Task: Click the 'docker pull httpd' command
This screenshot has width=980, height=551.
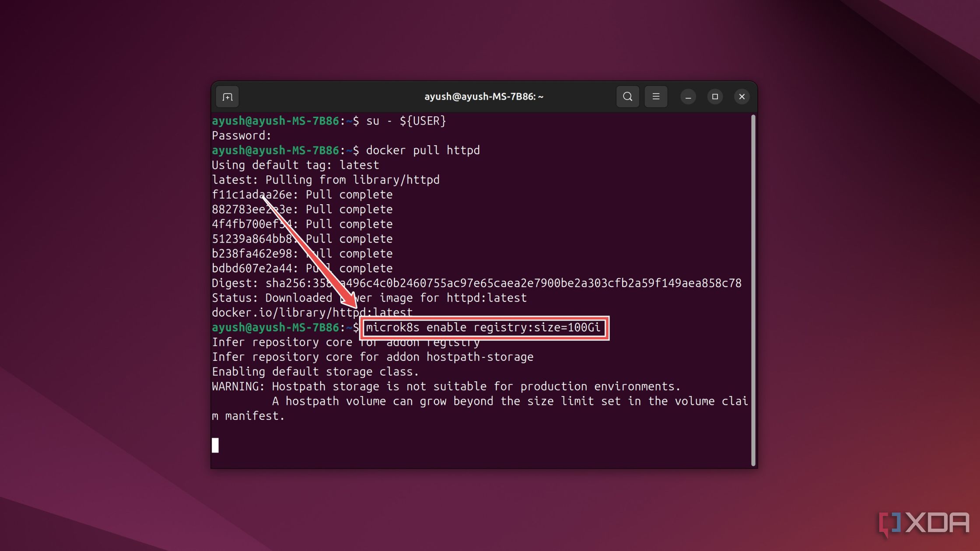Action: [x=423, y=150]
